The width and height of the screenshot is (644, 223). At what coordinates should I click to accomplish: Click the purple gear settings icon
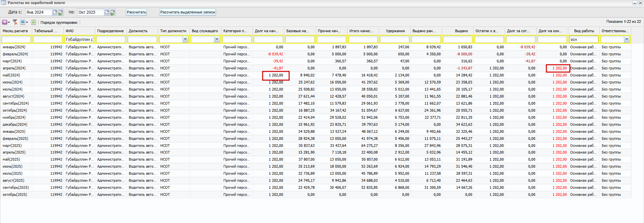[x=5, y=22]
